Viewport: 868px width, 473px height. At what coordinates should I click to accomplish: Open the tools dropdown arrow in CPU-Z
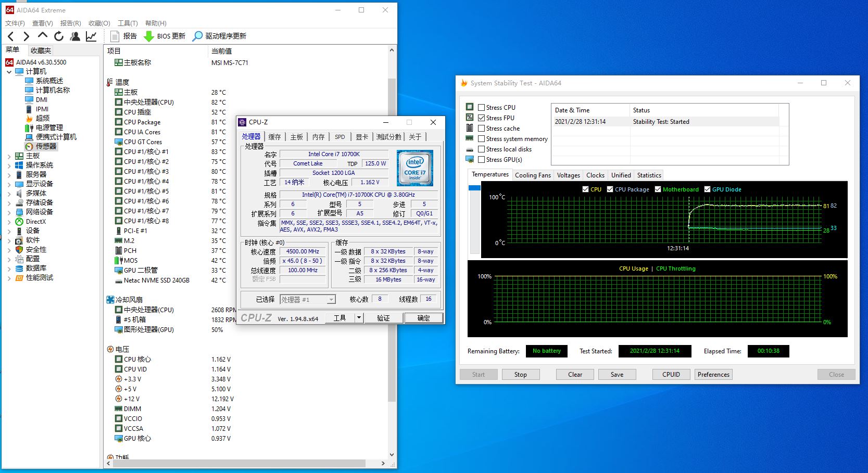pos(359,318)
